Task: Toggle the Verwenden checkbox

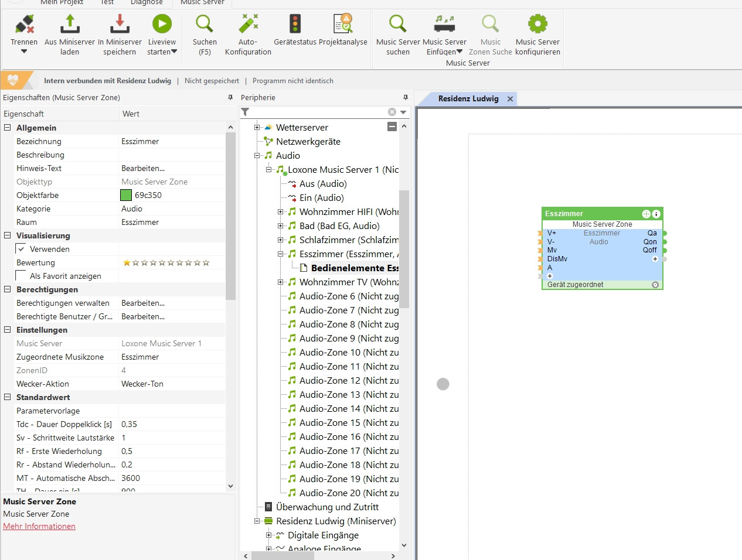Action: pyautogui.click(x=21, y=249)
